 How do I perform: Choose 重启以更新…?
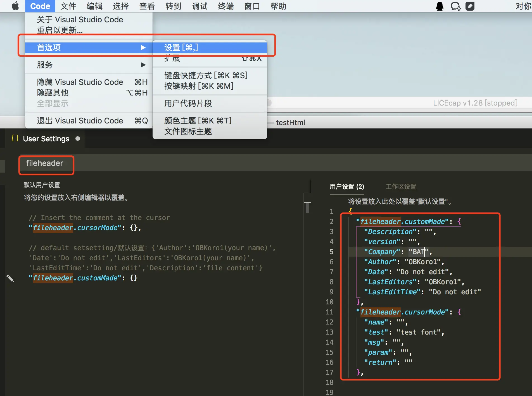tap(89, 30)
